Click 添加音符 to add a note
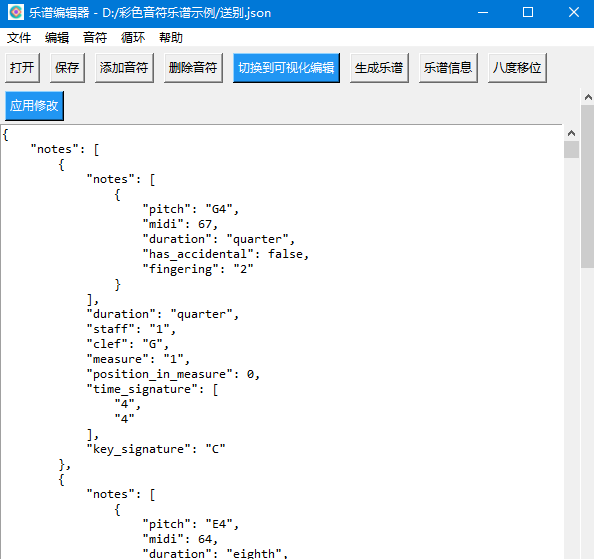 (x=124, y=68)
